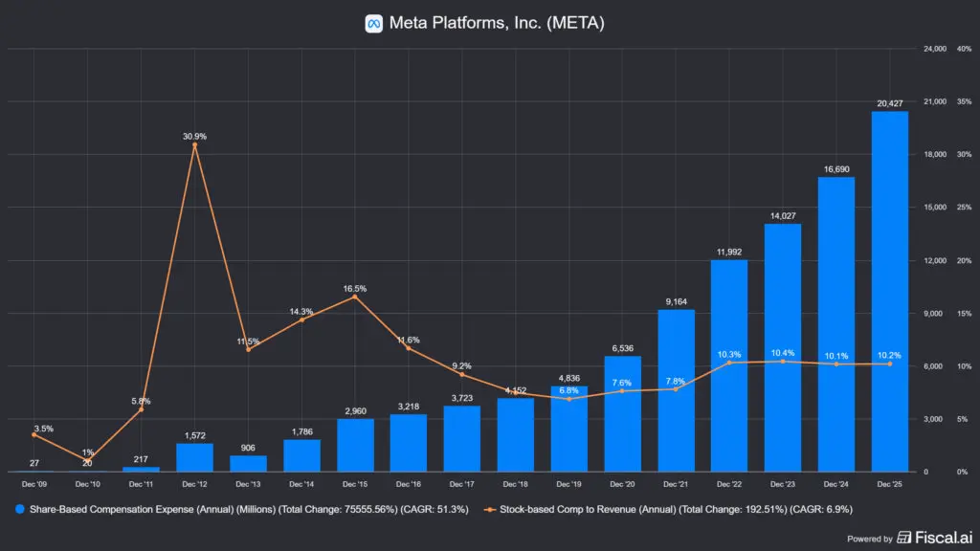980x551 pixels.
Task: Click the Dec '12 x-axis label
Action: tap(194, 486)
